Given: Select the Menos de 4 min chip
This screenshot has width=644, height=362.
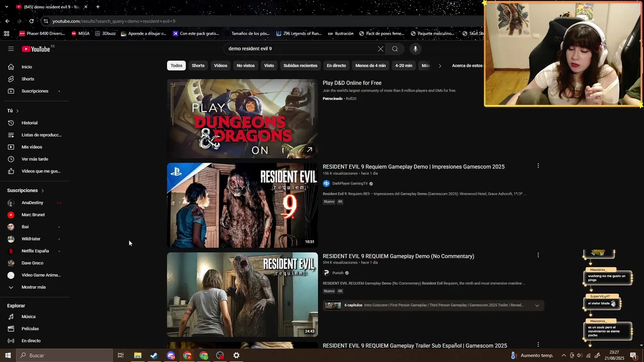Looking at the screenshot, I should (x=370, y=65).
